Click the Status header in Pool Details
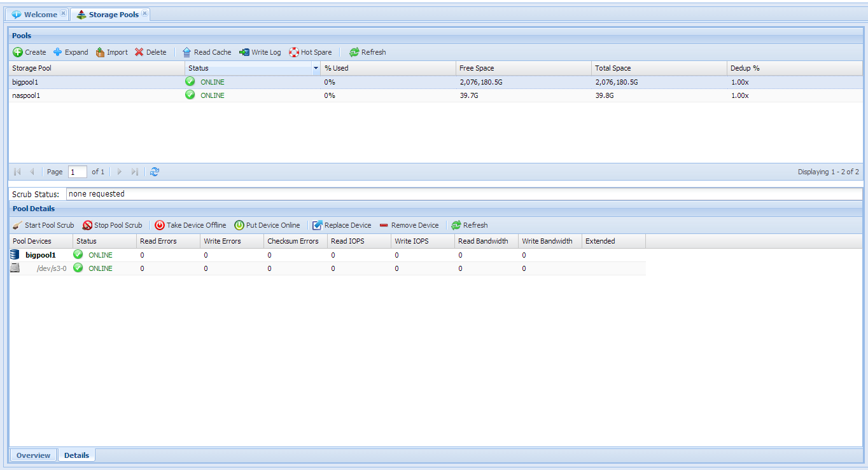The image size is (868, 470). click(105, 241)
